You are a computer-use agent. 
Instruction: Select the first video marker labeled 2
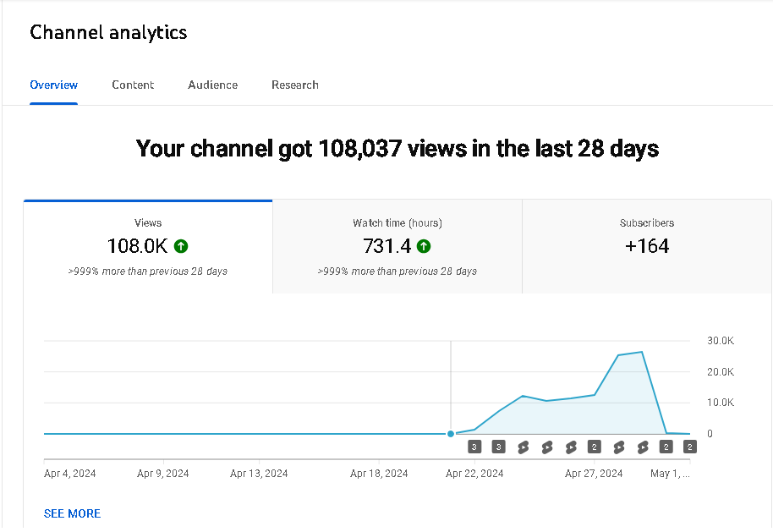click(595, 447)
